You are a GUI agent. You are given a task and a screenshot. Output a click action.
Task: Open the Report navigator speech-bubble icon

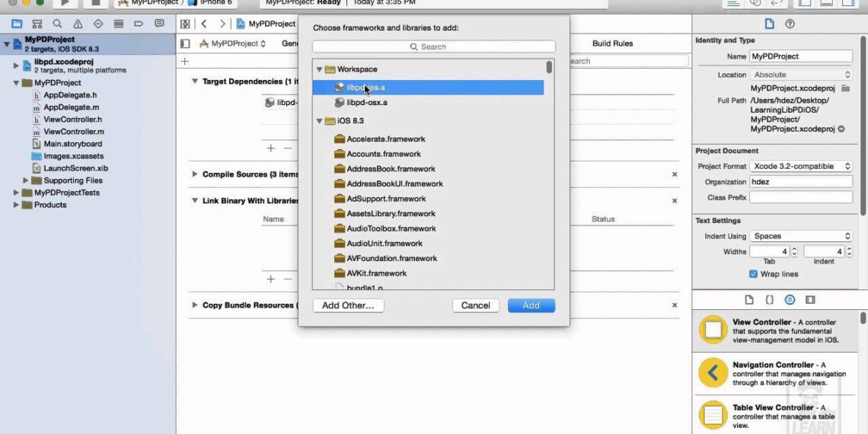pos(159,24)
